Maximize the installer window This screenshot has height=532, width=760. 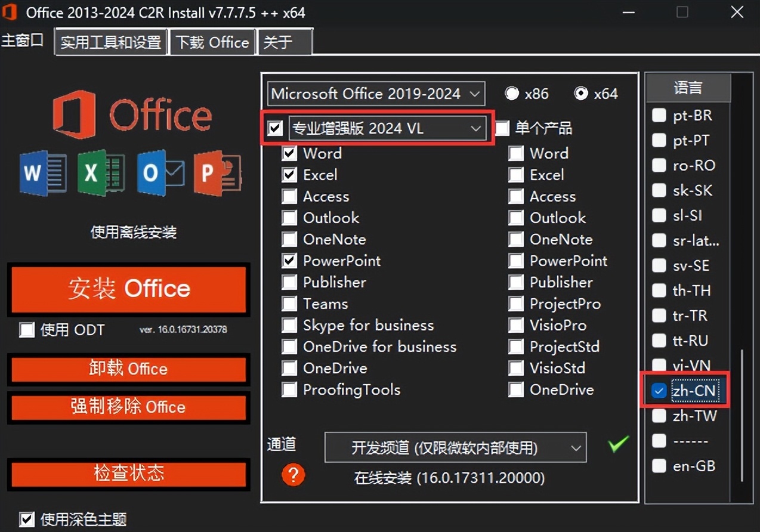682,12
